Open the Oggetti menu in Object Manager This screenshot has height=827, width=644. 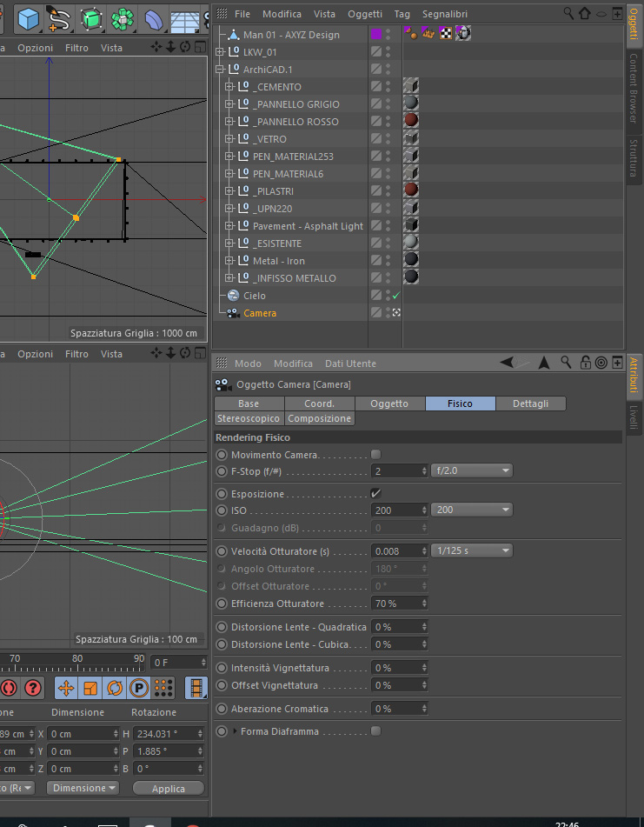point(365,14)
